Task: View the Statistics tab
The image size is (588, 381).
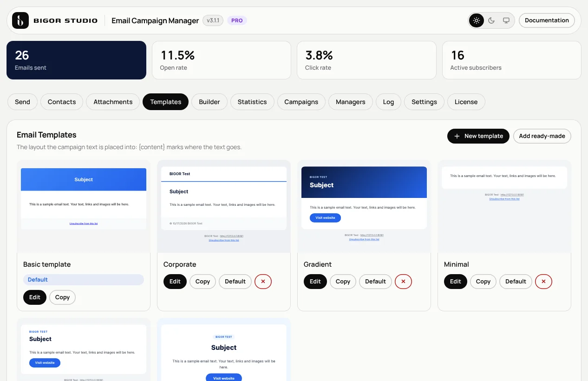Action: coord(252,102)
